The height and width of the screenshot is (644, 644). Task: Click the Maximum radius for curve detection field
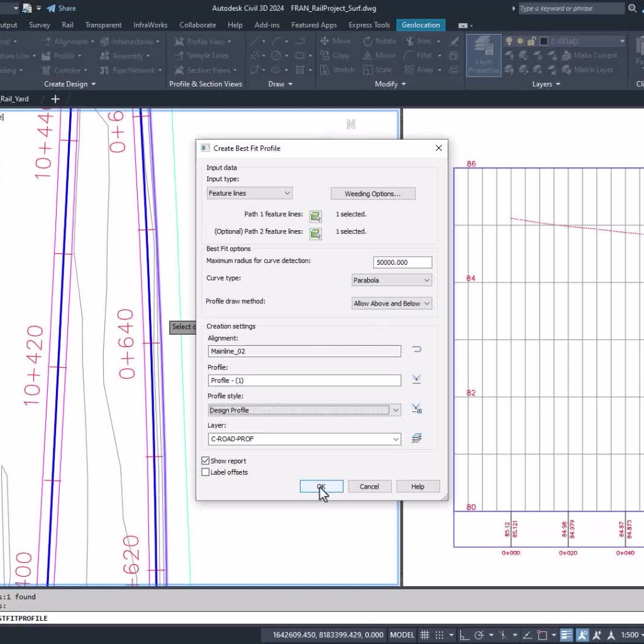pyautogui.click(x=402, y=262)
